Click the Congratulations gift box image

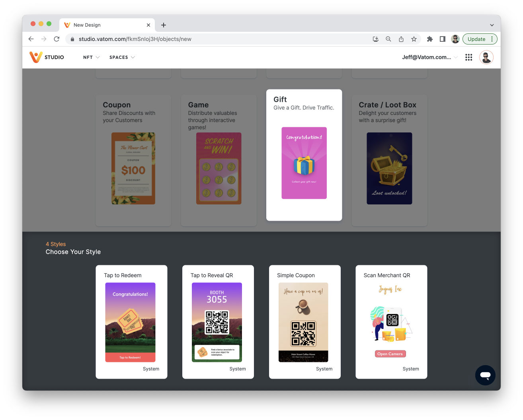pyautogui.click(x=304, y=163)
